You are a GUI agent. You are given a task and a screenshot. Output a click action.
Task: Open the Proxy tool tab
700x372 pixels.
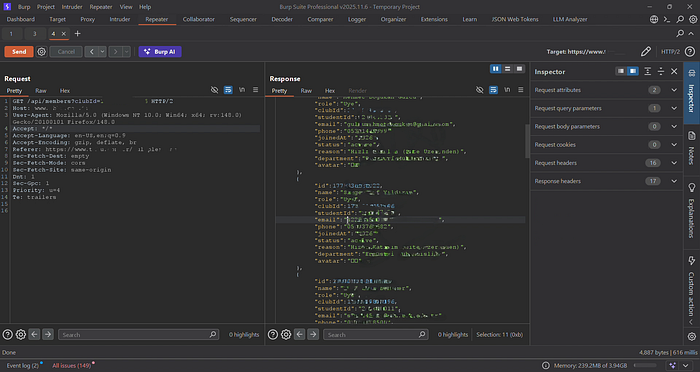pyautogui.click(x=88, y=19)
